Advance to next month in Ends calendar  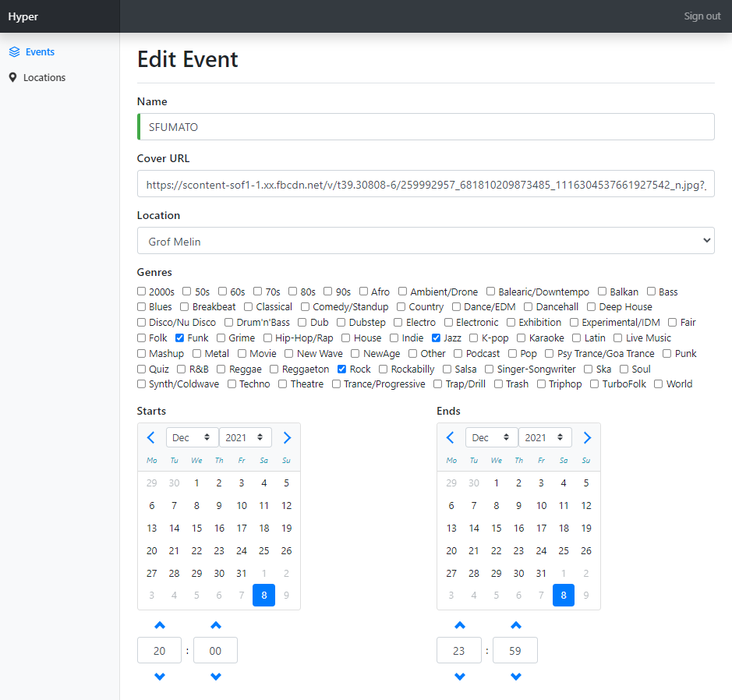(587, 438)
